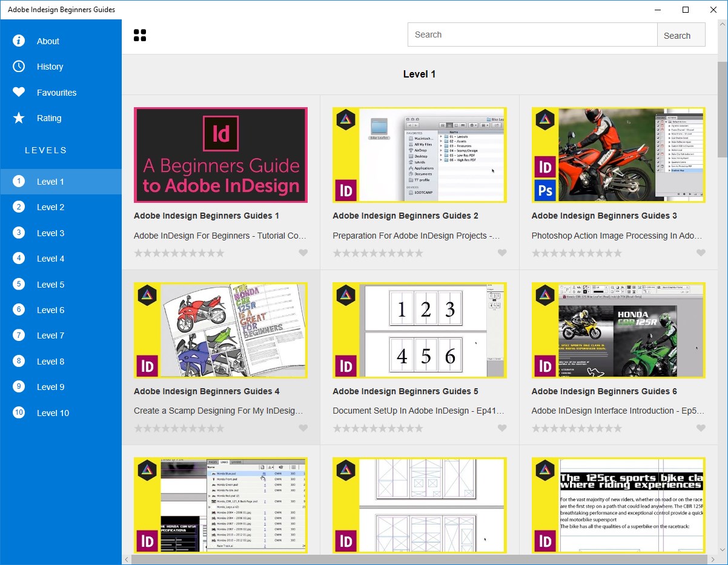Screen dimensions: 728x565
Task: Favourite Beginners Guides 6 with its heart
Action: pos(701,428)
